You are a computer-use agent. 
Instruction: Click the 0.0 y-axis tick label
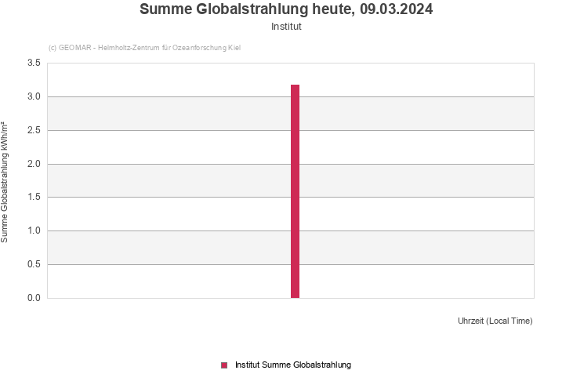pos(34,298)
